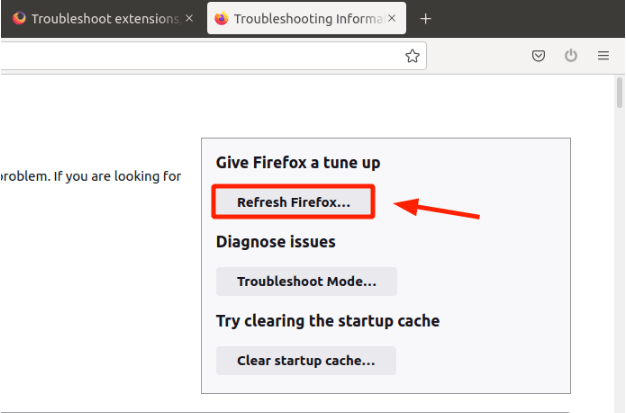Click the Troubleshoot Mode... button

click(306, 282)
